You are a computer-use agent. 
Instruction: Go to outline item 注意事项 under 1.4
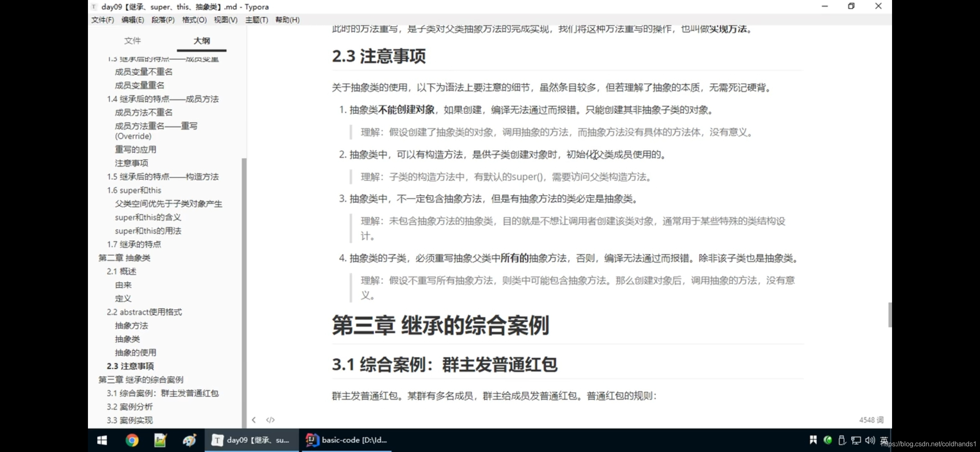[131, 163]
